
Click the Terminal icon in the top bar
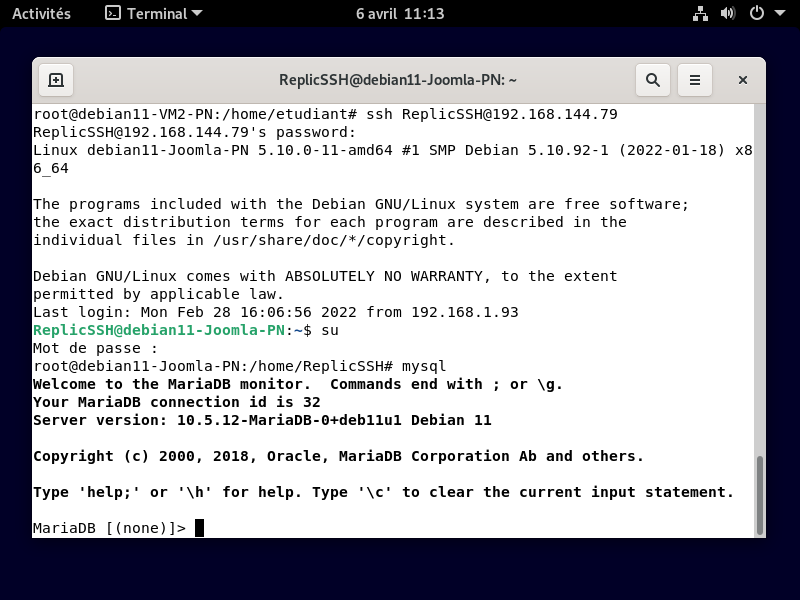(114, 14)
